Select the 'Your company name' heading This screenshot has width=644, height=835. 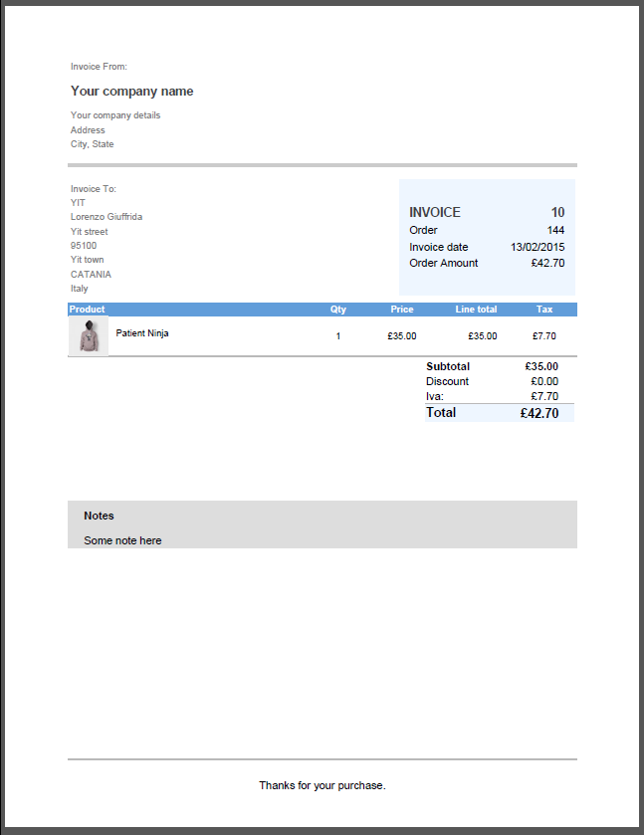pos(131,91)
